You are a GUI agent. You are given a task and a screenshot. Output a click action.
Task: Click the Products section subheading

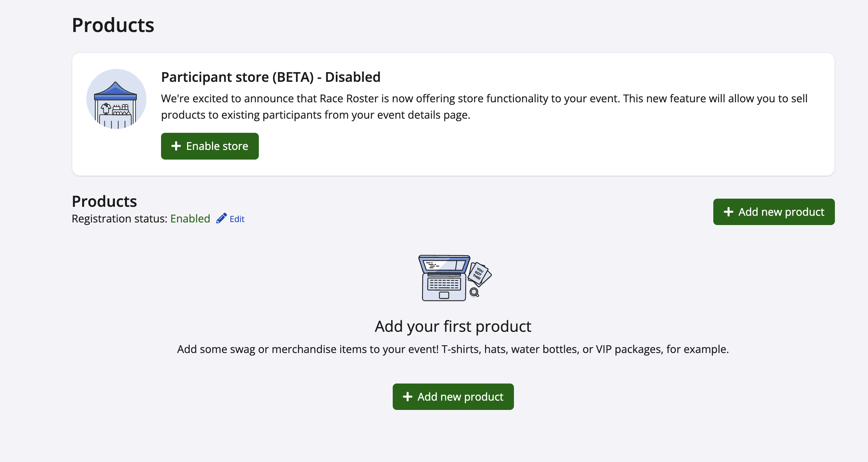[104, 201]
